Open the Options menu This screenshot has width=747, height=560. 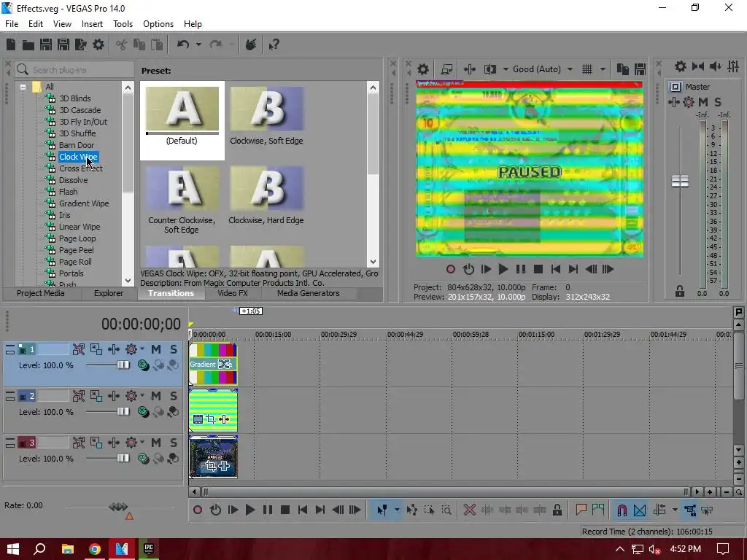point(158,24)
